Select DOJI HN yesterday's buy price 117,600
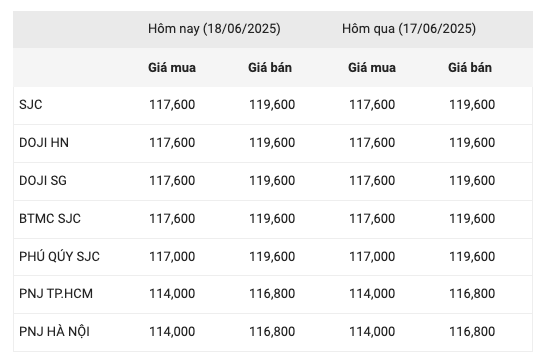 [372, 142]
